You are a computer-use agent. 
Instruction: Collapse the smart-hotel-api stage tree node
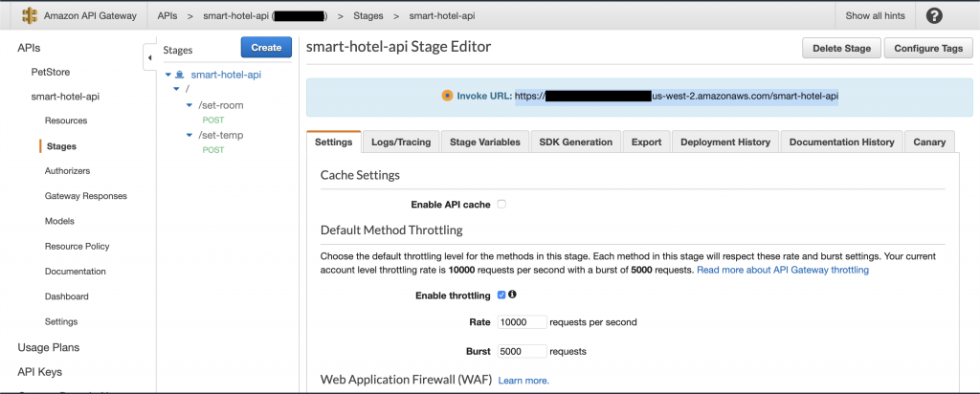(x=168, y=75)
